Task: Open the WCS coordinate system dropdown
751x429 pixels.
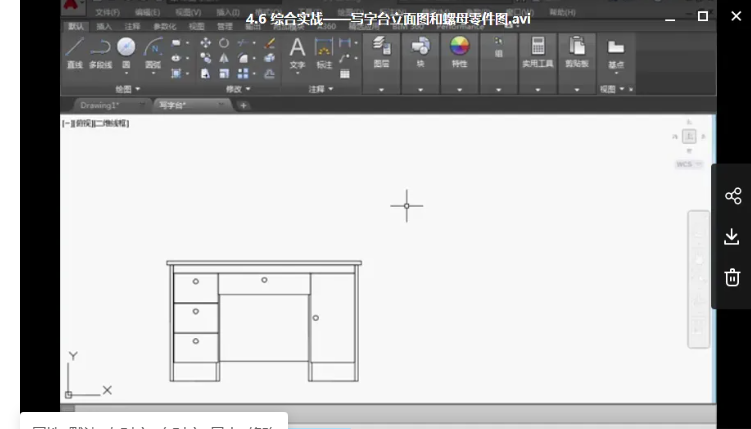Action: (x=689, y=164)
